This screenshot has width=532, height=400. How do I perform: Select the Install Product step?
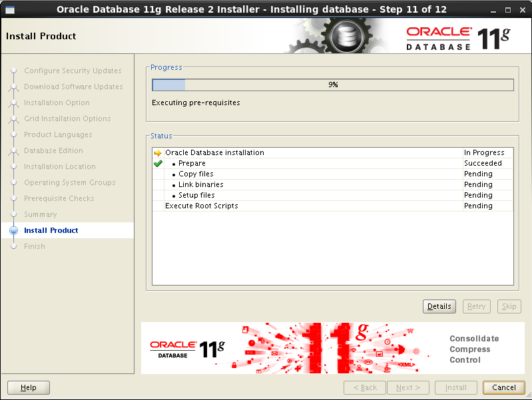point(51,230)
